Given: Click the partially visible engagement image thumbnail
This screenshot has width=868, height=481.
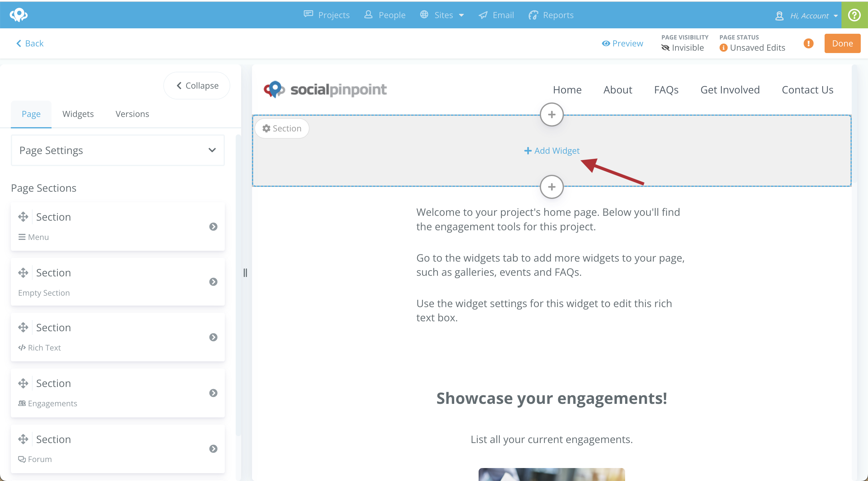Looking at the screenshot, I should [x=552, y=474].
